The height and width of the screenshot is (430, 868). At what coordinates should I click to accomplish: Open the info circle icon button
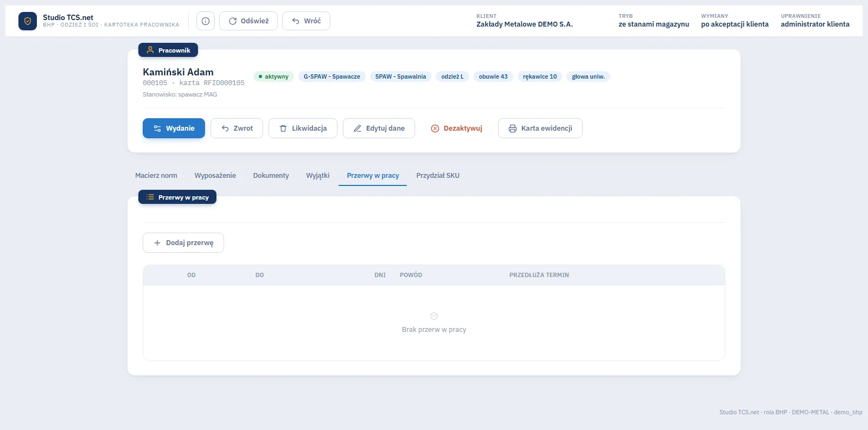click(x=206, y=21)
